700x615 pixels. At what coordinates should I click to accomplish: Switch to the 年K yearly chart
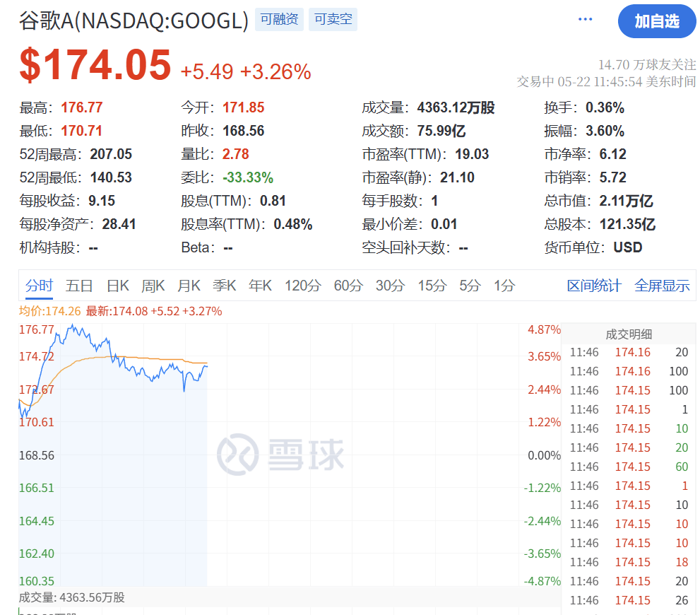click(259, 286)
